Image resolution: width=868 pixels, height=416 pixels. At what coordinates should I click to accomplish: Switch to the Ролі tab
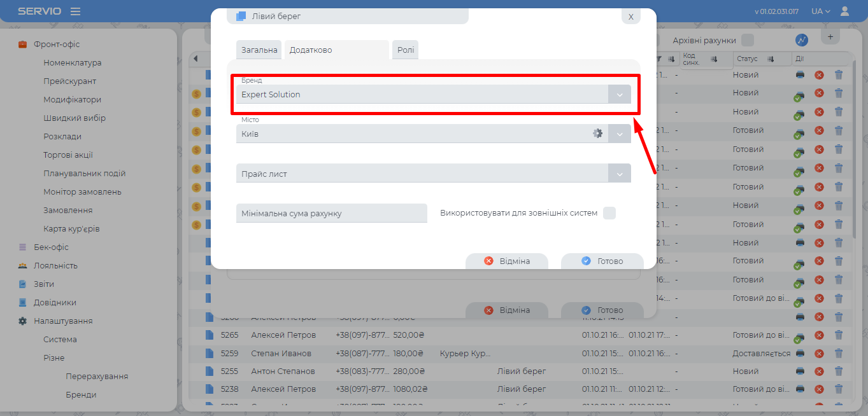(405, 50)
